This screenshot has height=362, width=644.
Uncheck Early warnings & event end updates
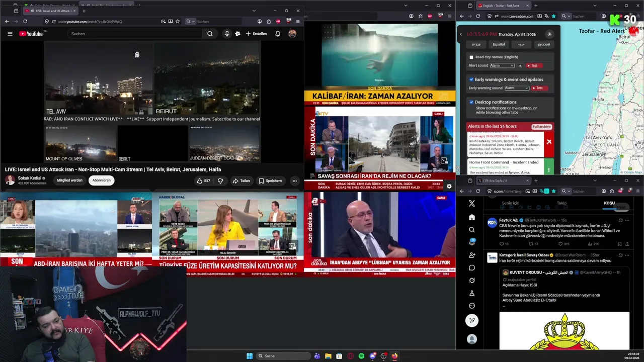click(x=471, y=79)
